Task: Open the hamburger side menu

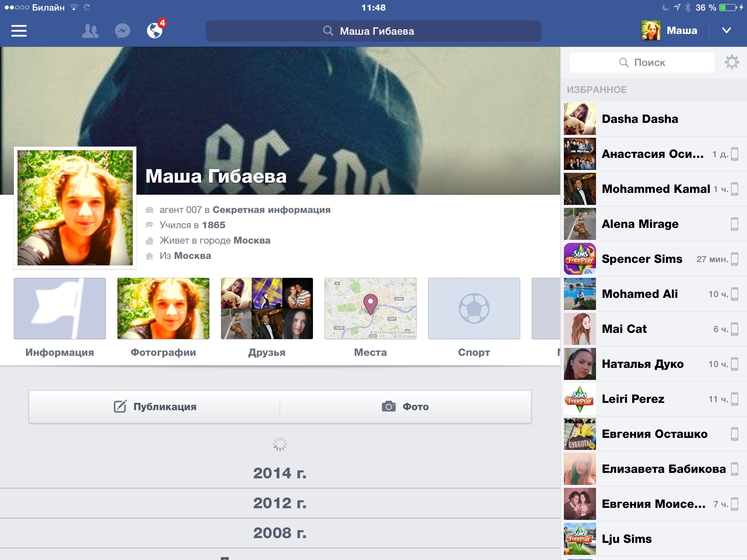Action: [x=19, y=31]
